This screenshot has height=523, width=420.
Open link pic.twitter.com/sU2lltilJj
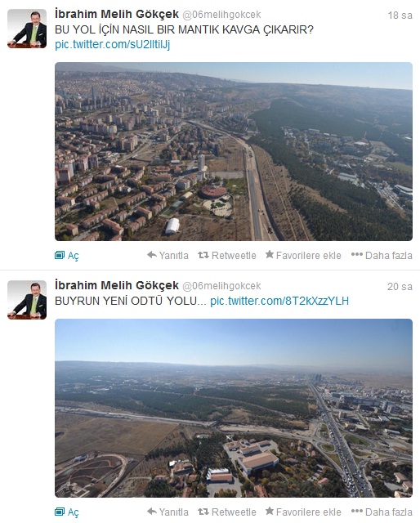(113, 44)
